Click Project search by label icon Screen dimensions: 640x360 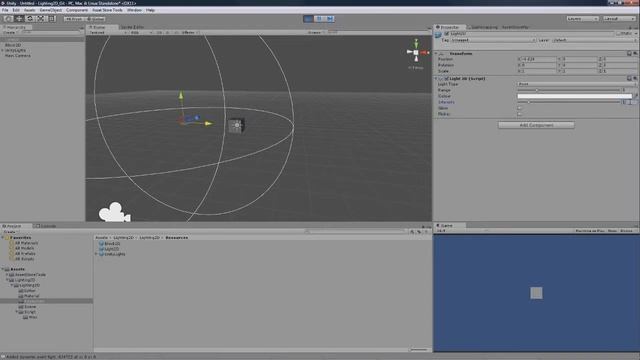(x=419, y=232)
